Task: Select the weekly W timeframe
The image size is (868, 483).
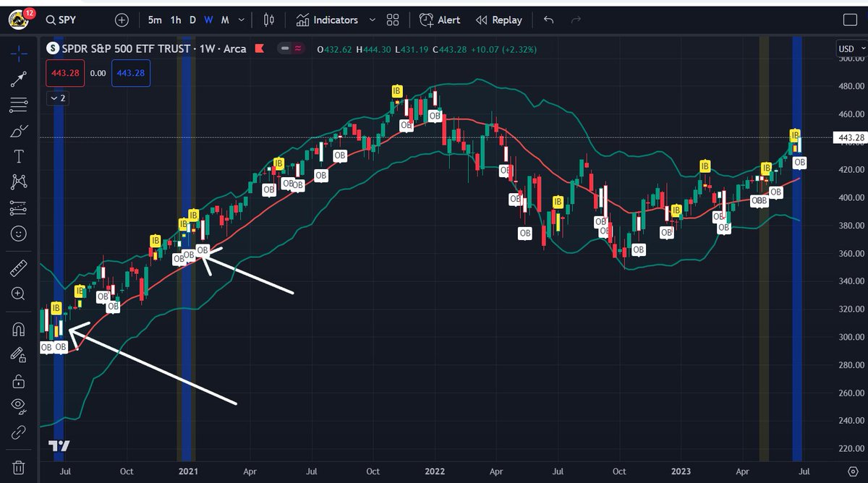Action: pyautogui.click(x=208, y=20)
